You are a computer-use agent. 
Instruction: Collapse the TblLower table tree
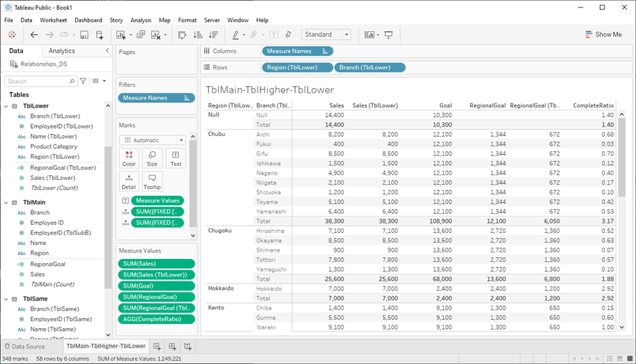[x=6, y=106]
